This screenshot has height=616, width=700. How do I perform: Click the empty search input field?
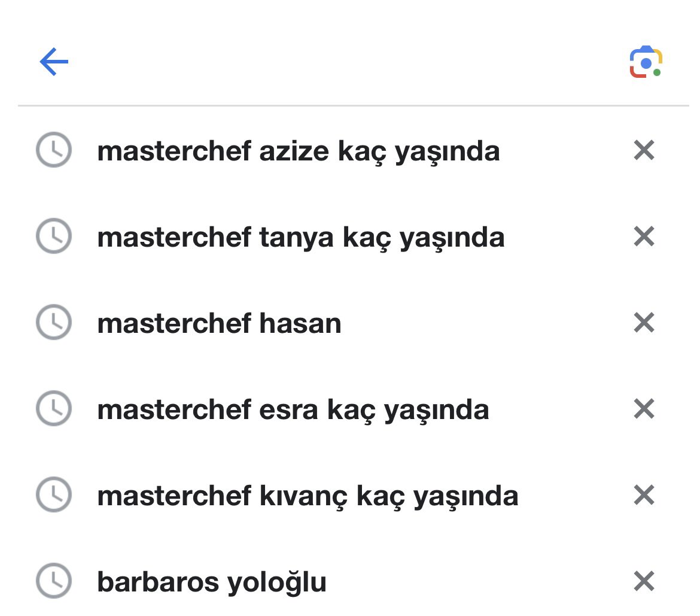348,62
